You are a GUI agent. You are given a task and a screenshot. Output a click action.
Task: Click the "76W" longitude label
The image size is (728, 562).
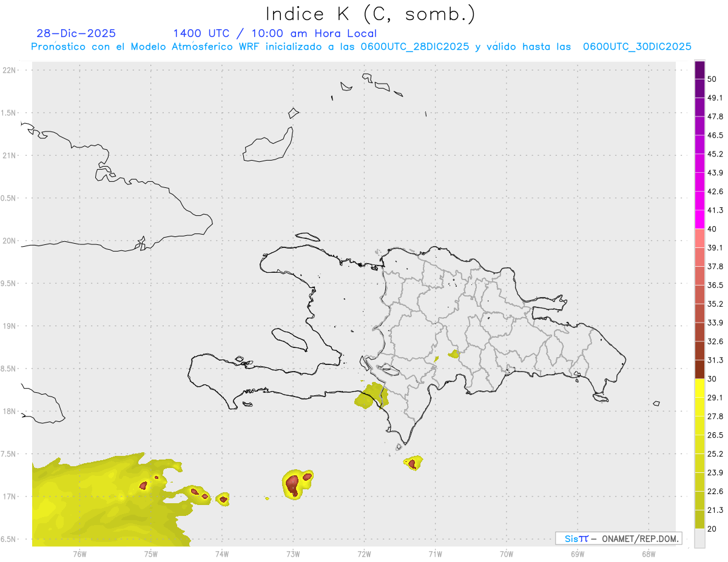tap(79, 554)
